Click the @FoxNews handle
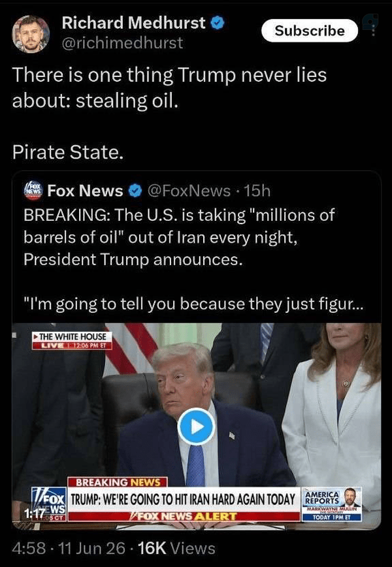 189,191
